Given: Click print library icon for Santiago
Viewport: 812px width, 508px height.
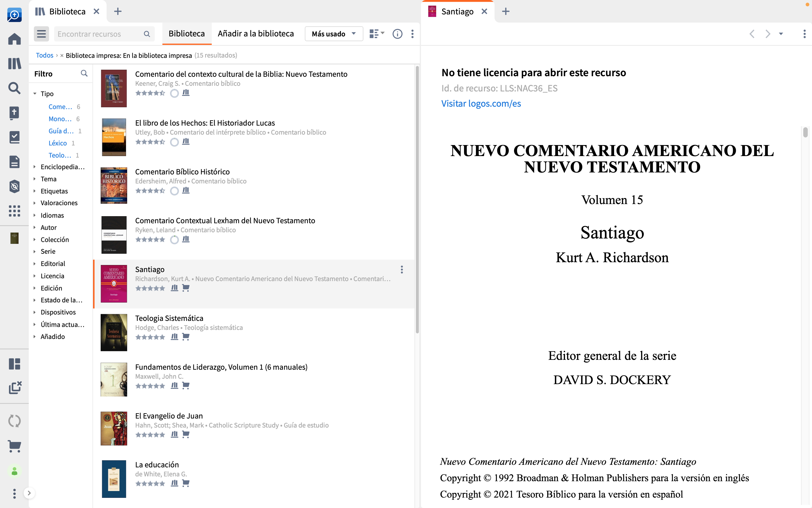Looking at the screenshot, I should 175,288.
